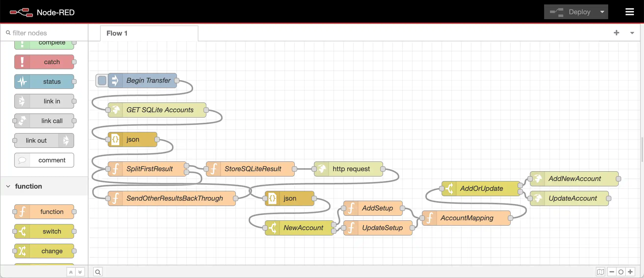
Task: Select the link in node
Action: 44,101
